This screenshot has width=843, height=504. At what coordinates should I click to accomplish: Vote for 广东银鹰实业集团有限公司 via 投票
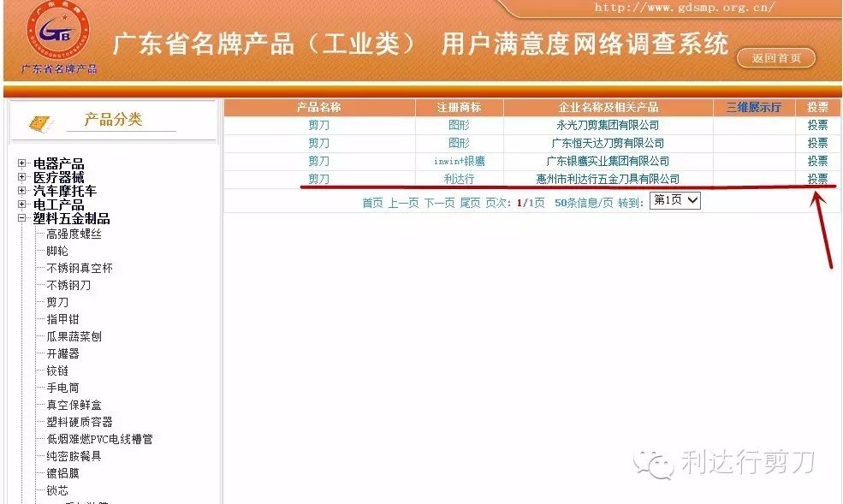tap(817, 161)
